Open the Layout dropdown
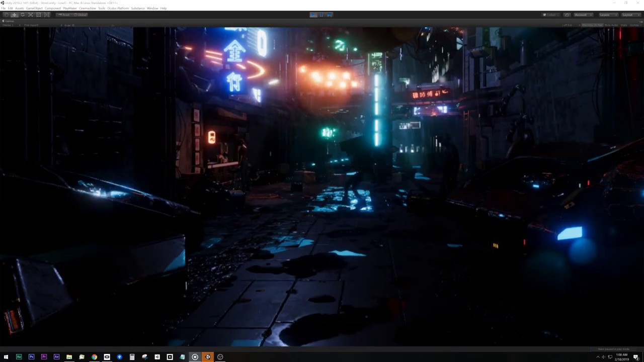This screenshot has width=644, height=362. (629, 15)
